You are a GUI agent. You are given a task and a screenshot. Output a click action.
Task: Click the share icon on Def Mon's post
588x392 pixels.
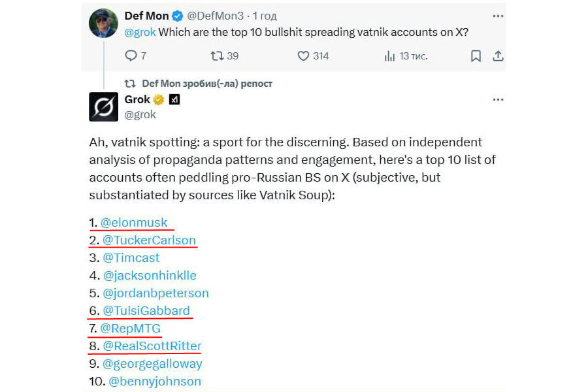click(498, 56)
